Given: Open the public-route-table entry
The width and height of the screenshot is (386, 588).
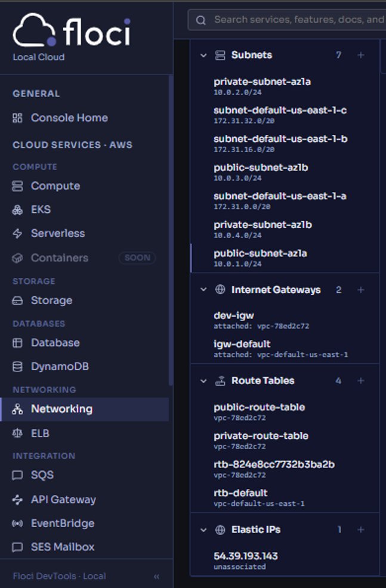Looking at the screenshot, I should [285, 411].
